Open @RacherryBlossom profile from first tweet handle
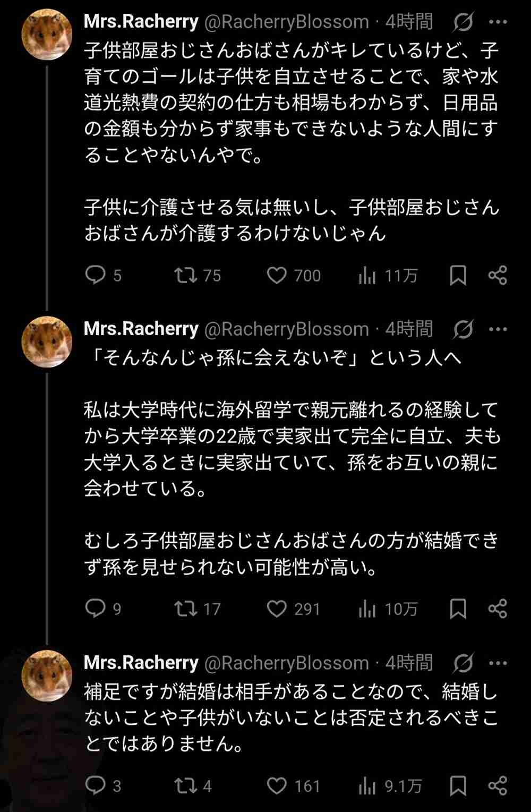This screenshot has width=531, height=812. pos(287,22)
